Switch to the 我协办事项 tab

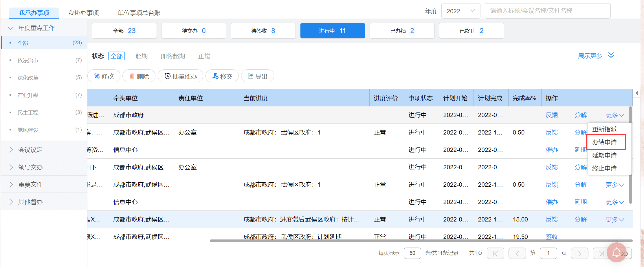83,13
